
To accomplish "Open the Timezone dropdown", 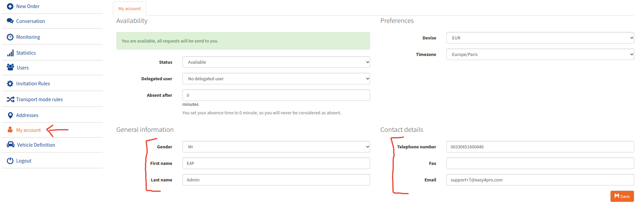I will [x=540, y=54].
